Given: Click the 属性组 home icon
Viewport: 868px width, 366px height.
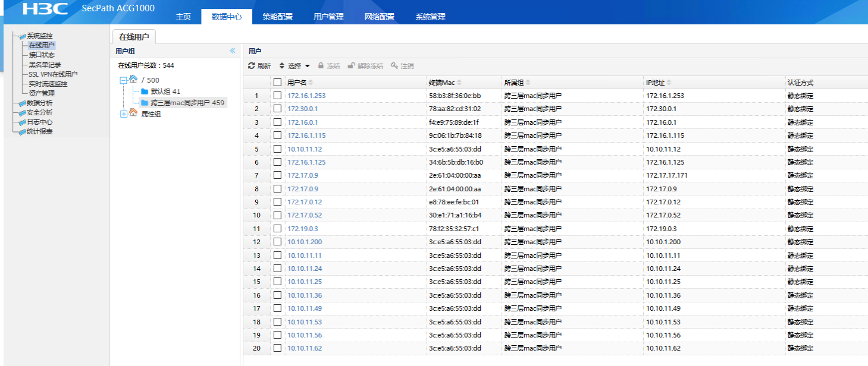Looking at the screenshot, I should pos(133,113).
